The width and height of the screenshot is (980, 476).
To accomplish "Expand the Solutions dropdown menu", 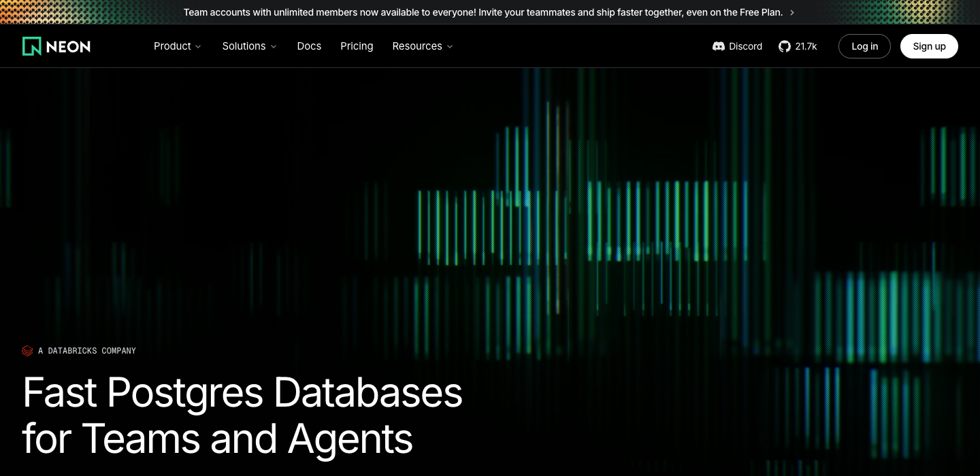I will click(x=250, y=46).
